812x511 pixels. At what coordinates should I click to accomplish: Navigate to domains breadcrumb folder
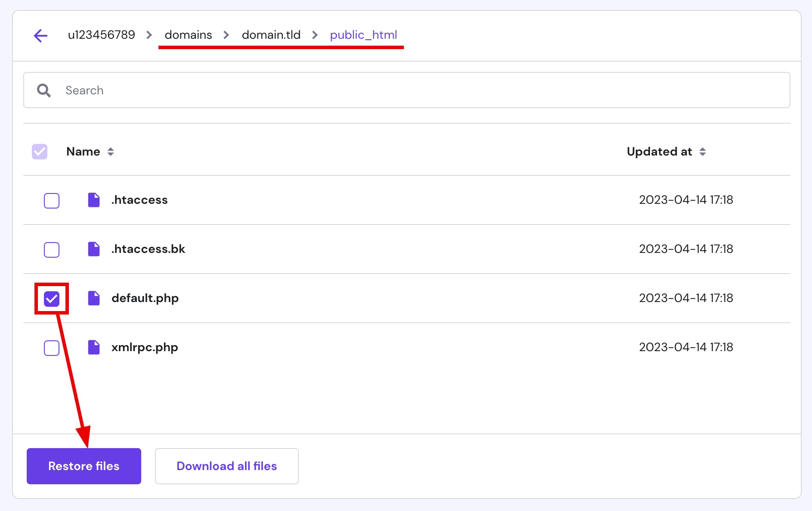click(188, 35)
